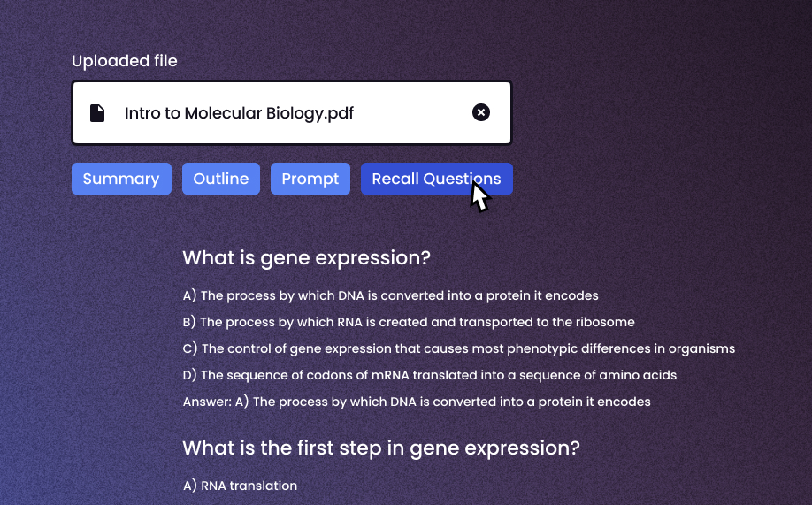Choose option A about DNA converted to protein
The height and width of the screenshot is (505, 812).
tap(390, 295)
